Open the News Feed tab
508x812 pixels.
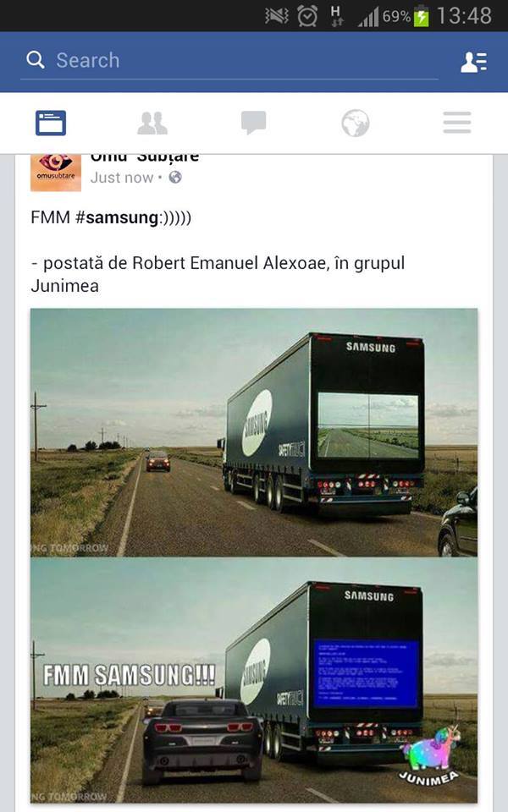tap(50, 123)
